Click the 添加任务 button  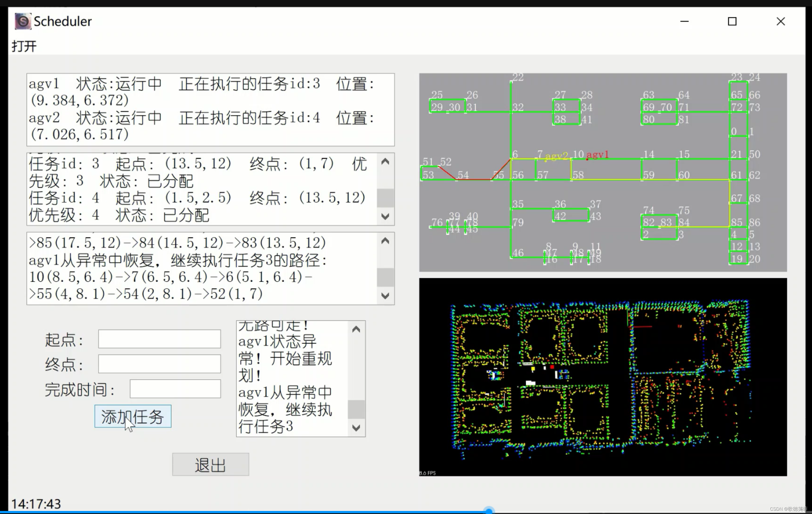point(133,416)
